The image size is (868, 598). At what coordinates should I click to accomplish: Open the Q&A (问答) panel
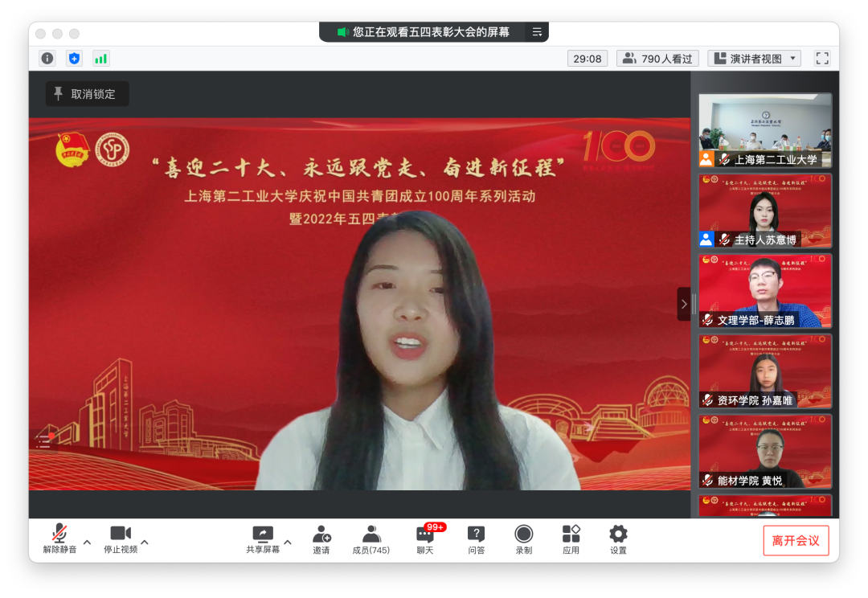click(x=477, y=539)
